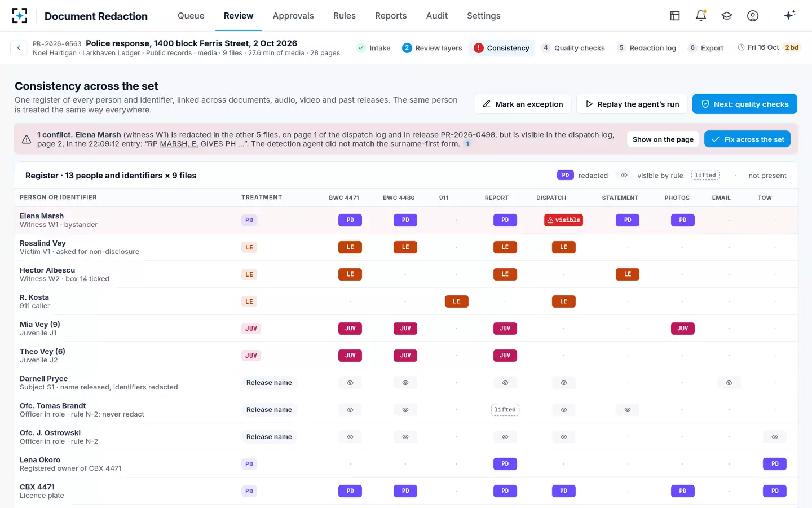812x508 pixels.
Task: Open 'Release name' treatment for Darnell Pryce
Action: (x=269, y=383)
